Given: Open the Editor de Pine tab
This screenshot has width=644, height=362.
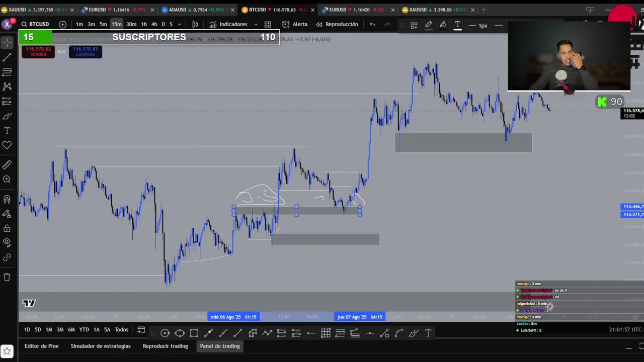Looking at the screenshot, I should (x=42, y=346).
